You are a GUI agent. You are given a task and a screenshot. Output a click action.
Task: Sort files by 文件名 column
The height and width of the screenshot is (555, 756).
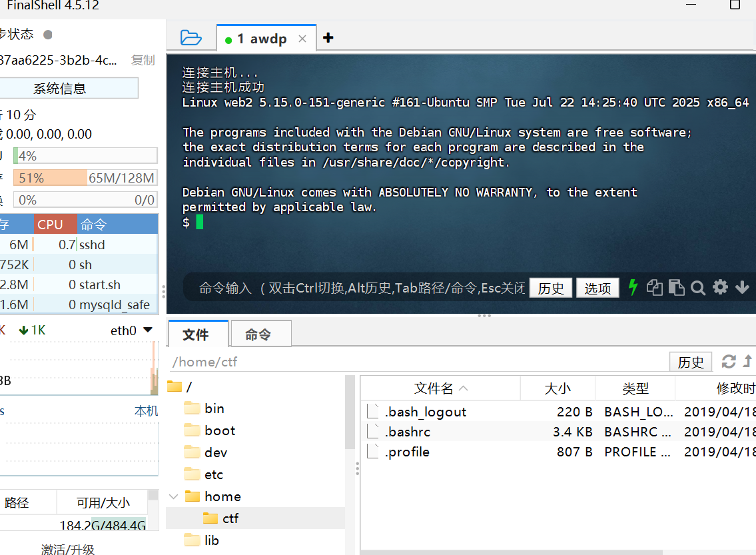[x=440, y=388]
